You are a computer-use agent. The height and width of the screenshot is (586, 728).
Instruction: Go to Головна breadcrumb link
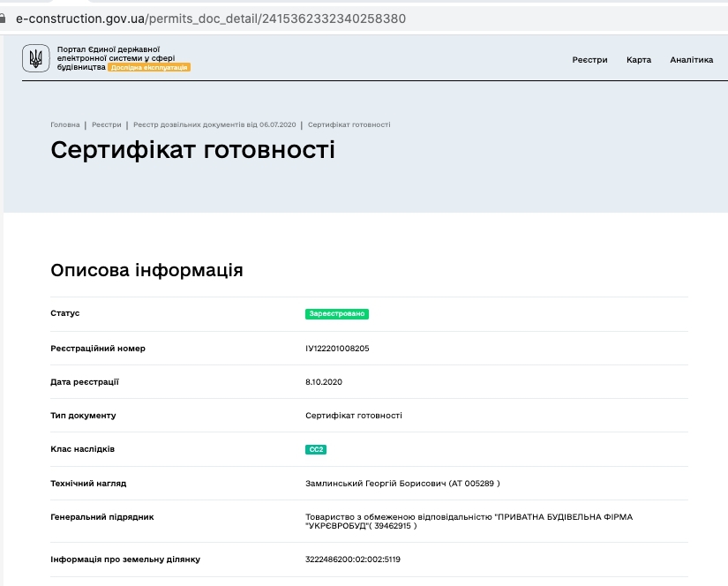point(65,124)
